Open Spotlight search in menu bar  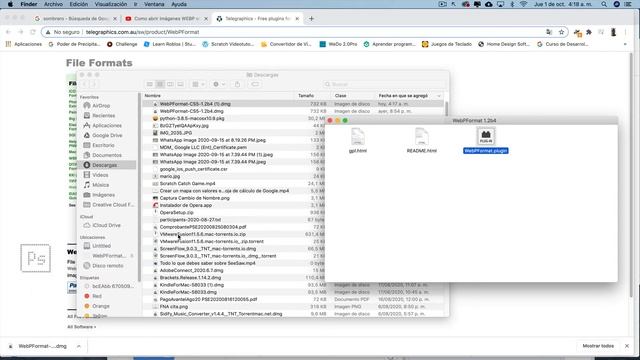(604, 4)
